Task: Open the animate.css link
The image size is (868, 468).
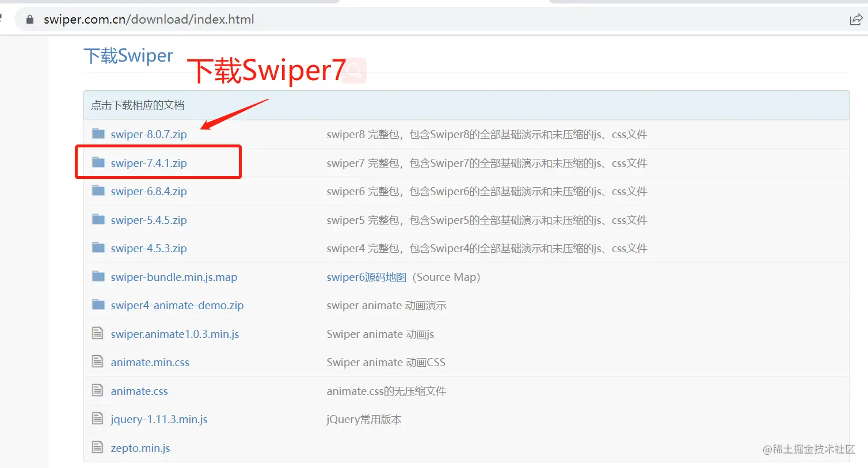Action: [x=139, y=391]
